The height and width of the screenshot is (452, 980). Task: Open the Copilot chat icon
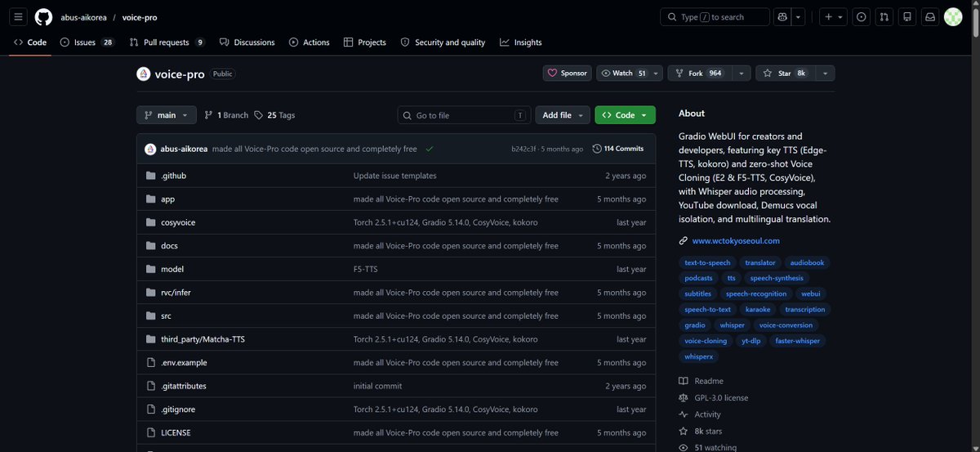point(783,16)
